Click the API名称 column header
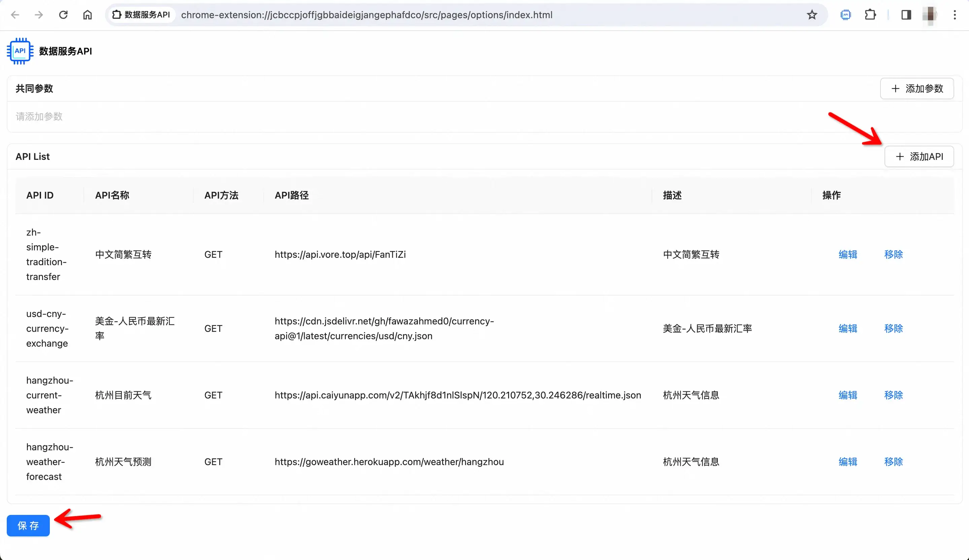The width and height of the screenshot is (969, 560). [x=112, y=195]
